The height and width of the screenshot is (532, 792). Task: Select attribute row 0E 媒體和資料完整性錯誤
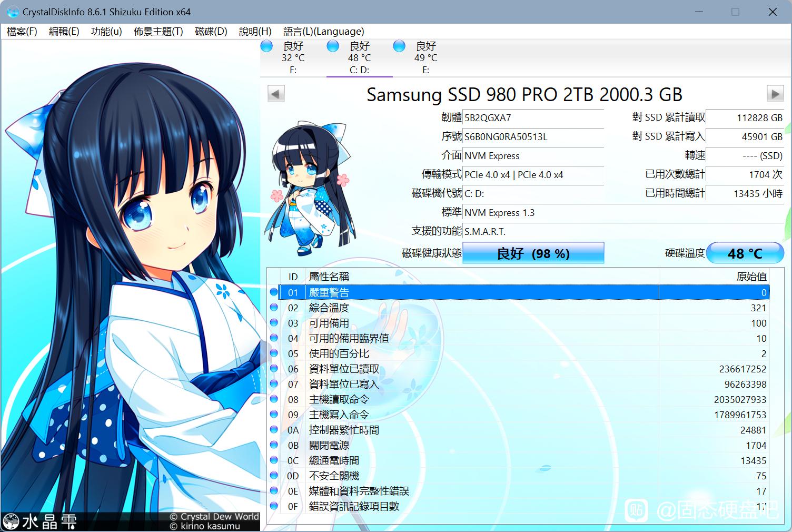point(519,491)
